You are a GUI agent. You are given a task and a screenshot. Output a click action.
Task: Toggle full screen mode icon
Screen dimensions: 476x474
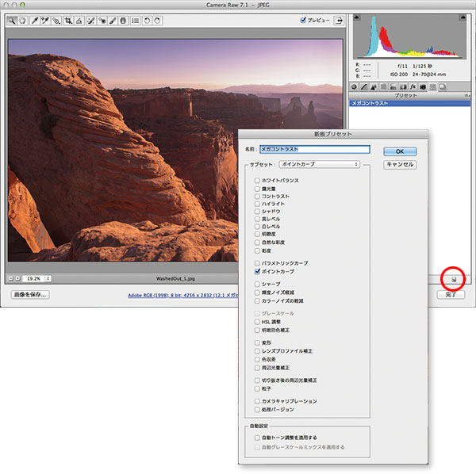tap(339, 21)
